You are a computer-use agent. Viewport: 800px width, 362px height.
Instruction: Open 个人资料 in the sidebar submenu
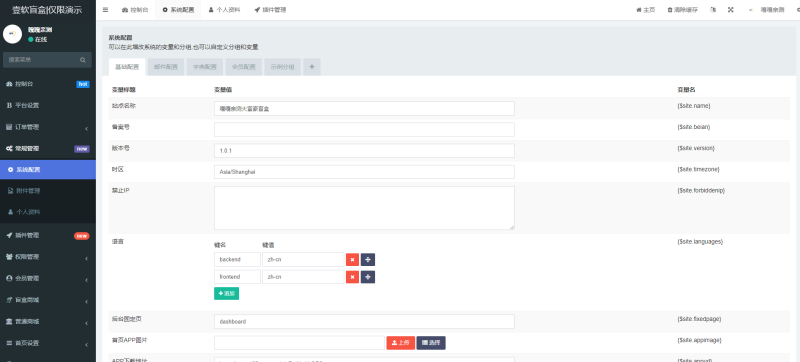pyautogui.click(x=48, y=212)
